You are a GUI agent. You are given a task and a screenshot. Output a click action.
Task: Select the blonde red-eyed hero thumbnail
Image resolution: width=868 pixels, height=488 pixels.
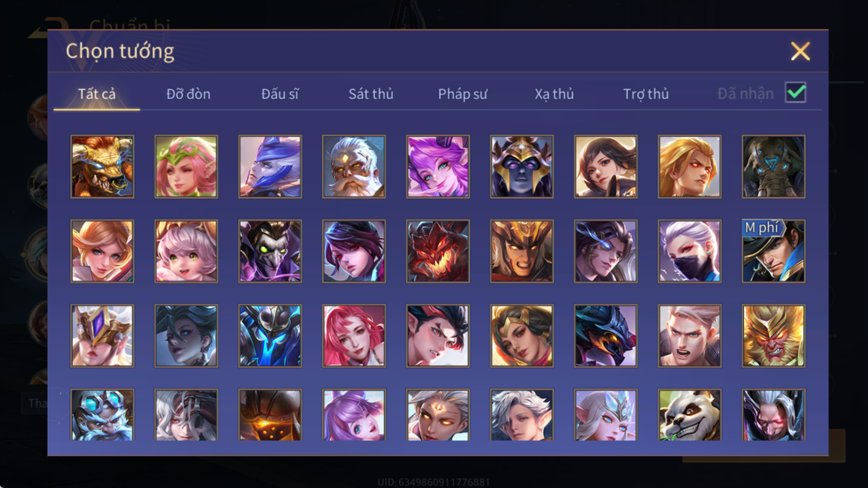(x=690, y=166)
